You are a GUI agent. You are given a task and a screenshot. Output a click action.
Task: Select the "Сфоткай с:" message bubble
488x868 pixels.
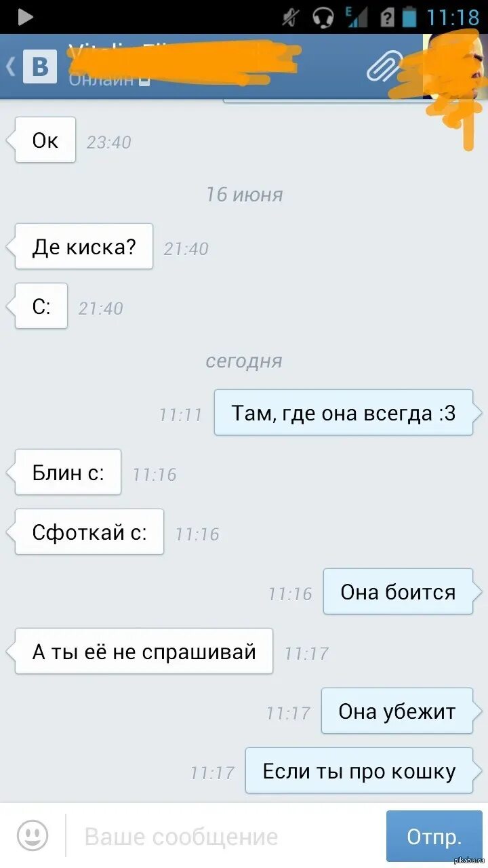[89, 532]
